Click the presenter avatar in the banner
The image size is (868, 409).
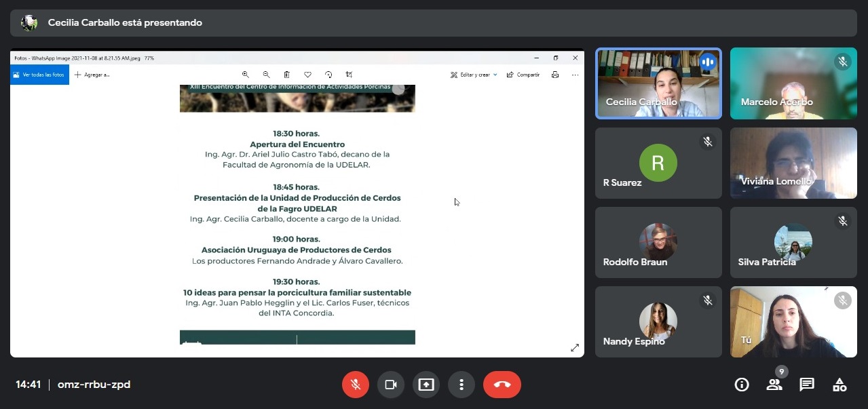29,22
